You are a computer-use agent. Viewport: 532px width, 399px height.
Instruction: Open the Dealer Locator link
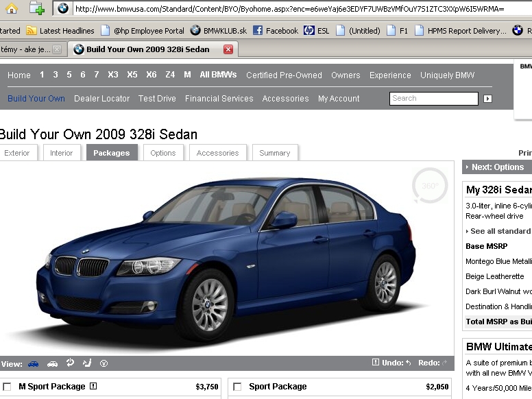click(x=101, y=99)
